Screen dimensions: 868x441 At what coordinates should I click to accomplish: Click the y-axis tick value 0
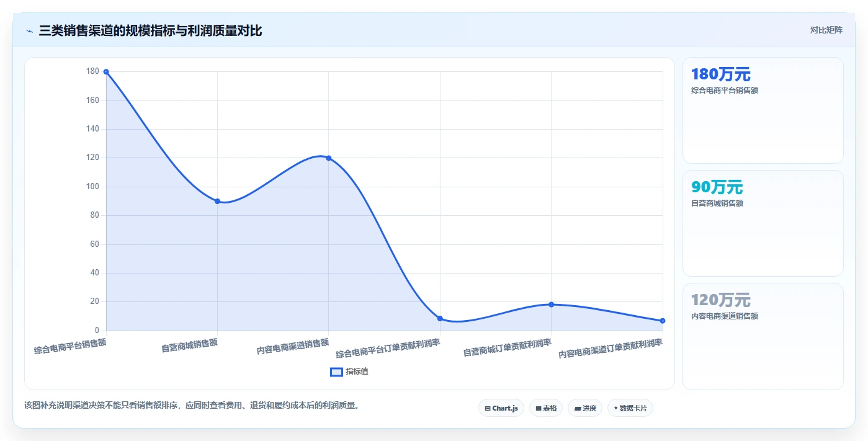click(x=97, y=331)
